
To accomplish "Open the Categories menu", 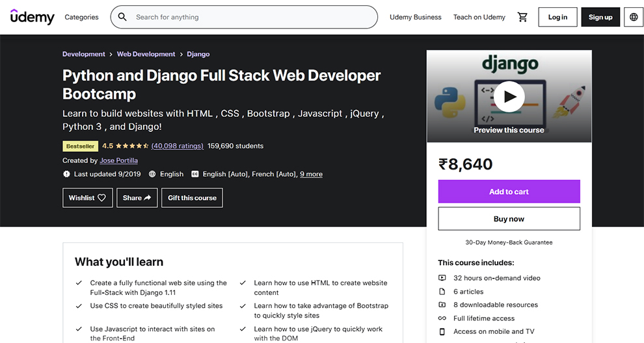I will point(81,17).
